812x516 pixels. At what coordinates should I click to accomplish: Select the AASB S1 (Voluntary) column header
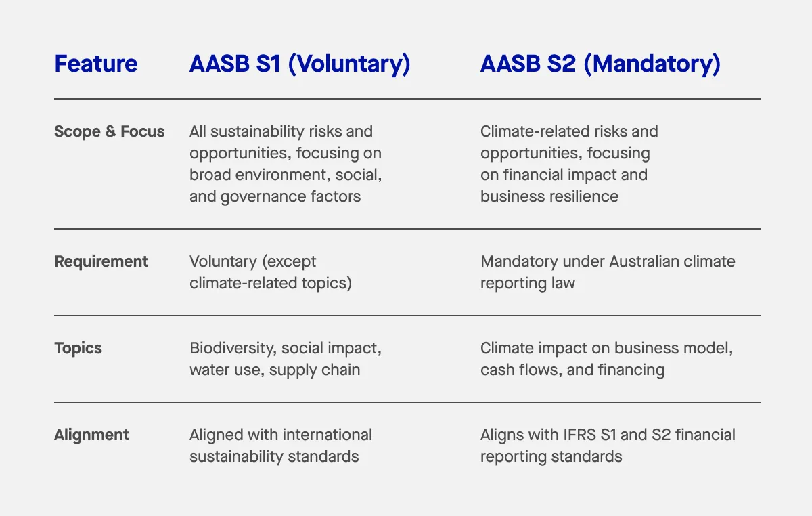300,64
